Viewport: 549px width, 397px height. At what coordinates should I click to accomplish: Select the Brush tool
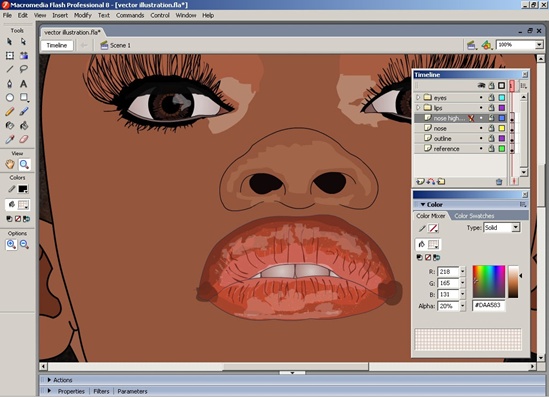(23, 112)
